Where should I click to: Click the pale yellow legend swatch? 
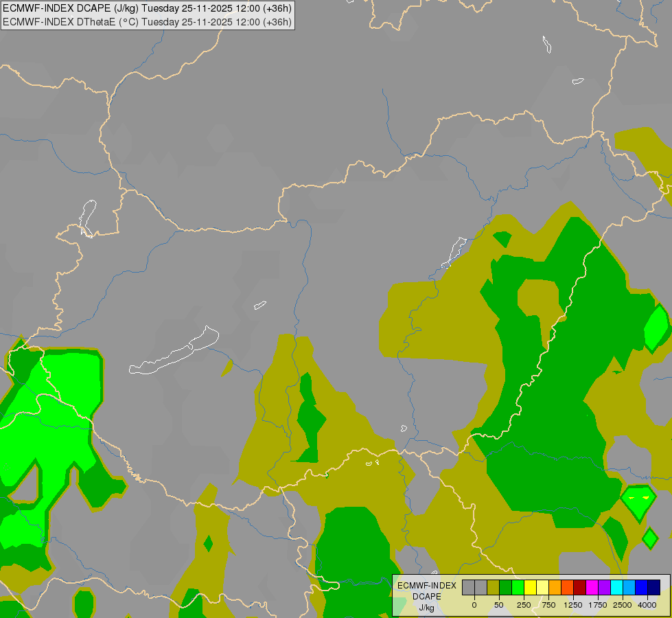point(542,587)
